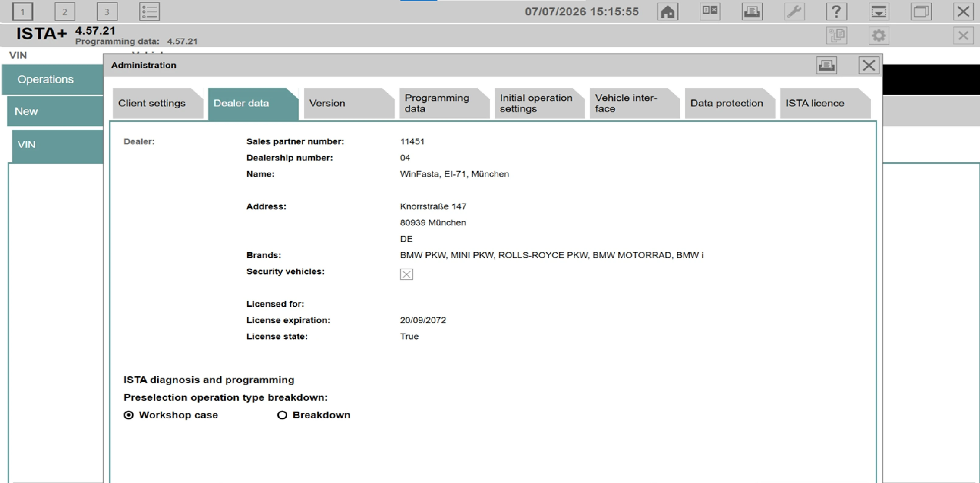Close the Administration dialog
The height and width of the screenshot is (483, 980).
(x=869, y=65)
